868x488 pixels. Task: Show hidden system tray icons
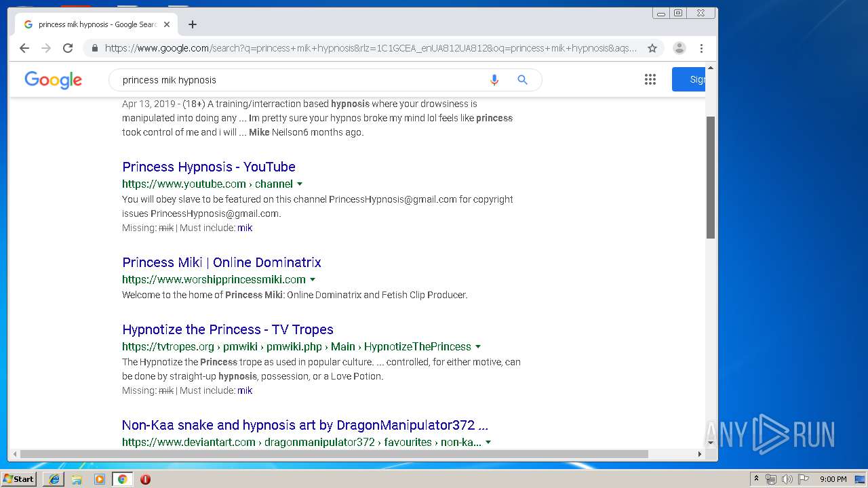pyautogui.click(x=756, y=479)
